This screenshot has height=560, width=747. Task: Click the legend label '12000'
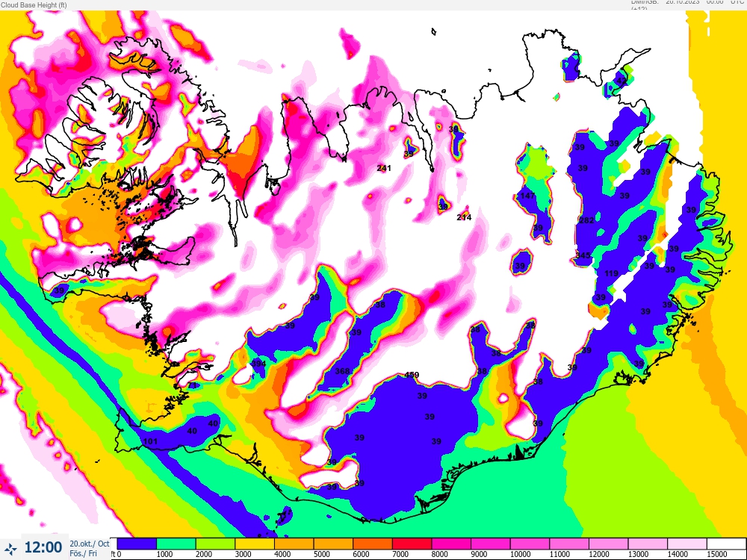click(x=599, y=554)
